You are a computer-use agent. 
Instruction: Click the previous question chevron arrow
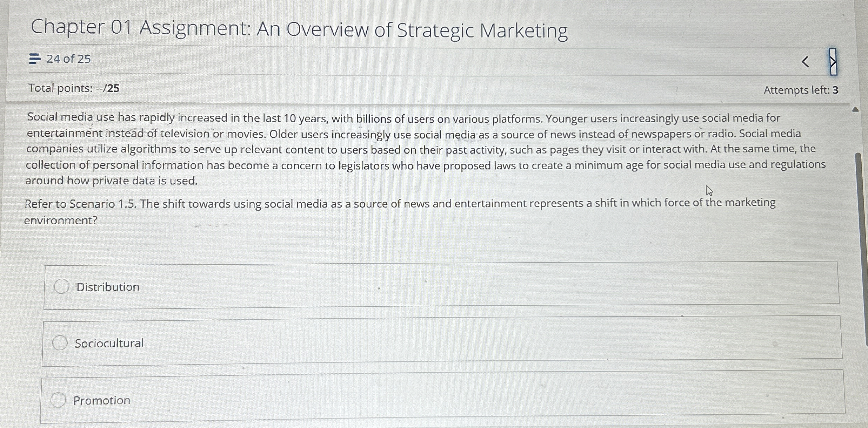pyautogui.click(x=805, y=62)
